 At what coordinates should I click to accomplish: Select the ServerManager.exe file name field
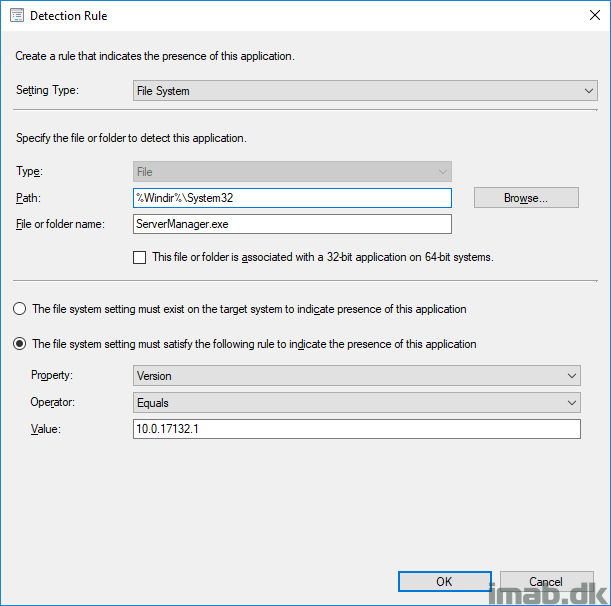[x=292, y=224]
